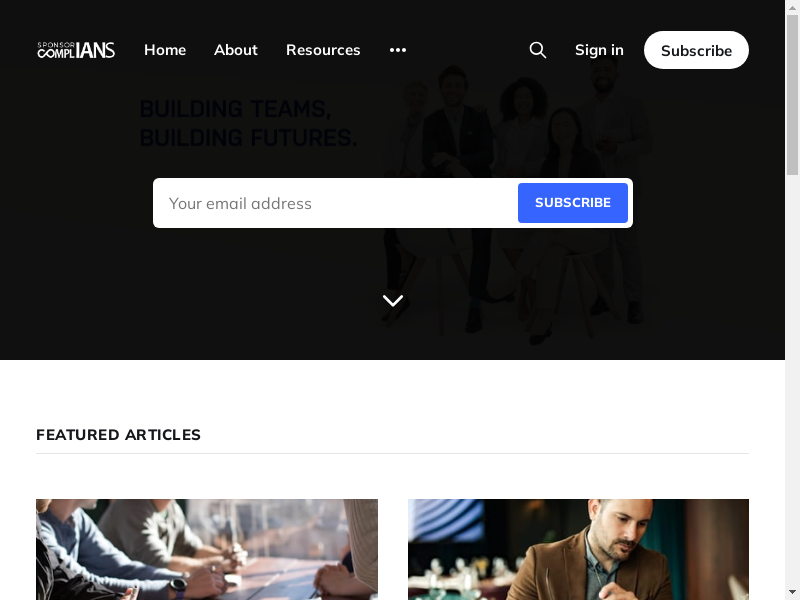Click the Building Teams, Building Futures headline

[x=248, y=123]
